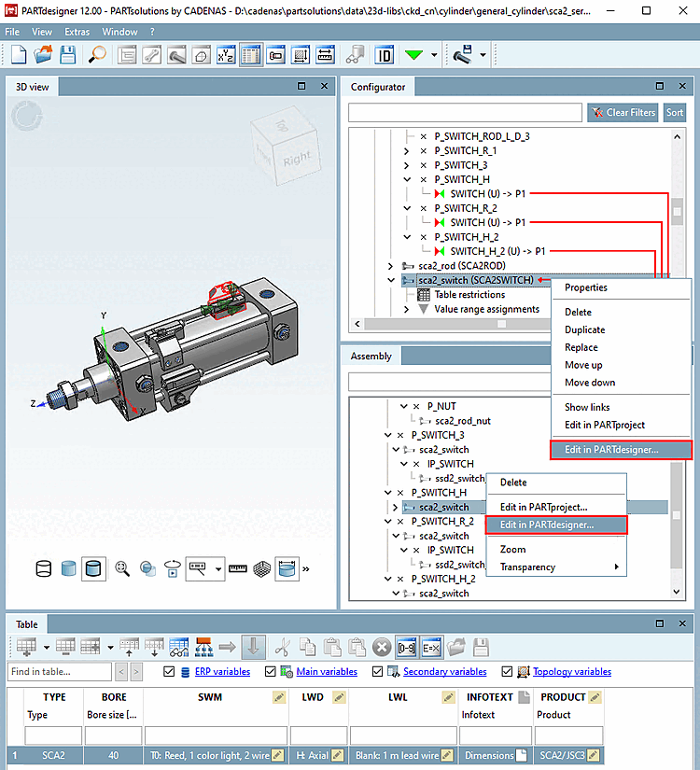
Task: Choose Duplicate from the context menu
Action: coord(584,329)
